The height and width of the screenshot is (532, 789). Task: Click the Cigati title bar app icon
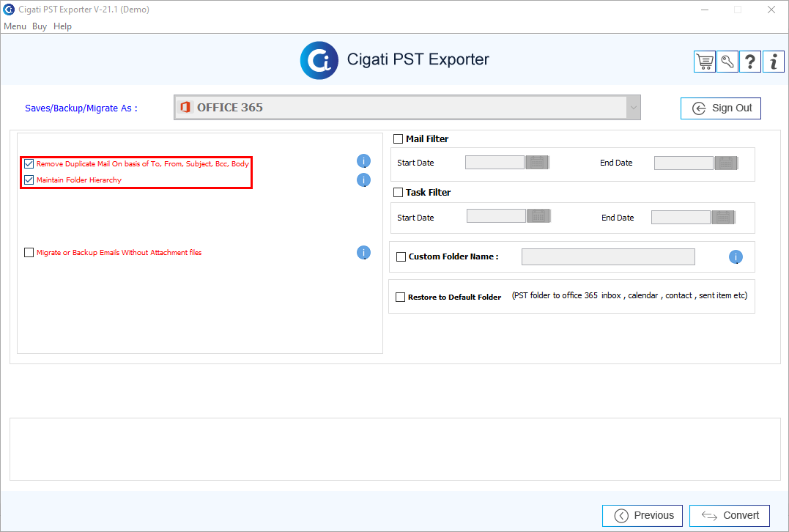[x=9, y=10]
